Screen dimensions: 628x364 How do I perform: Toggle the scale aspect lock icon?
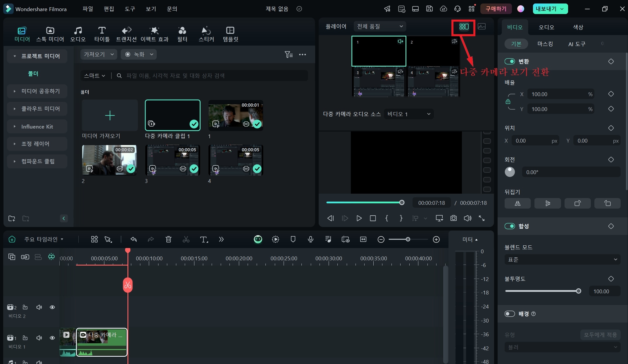click(x=508, y=101)
